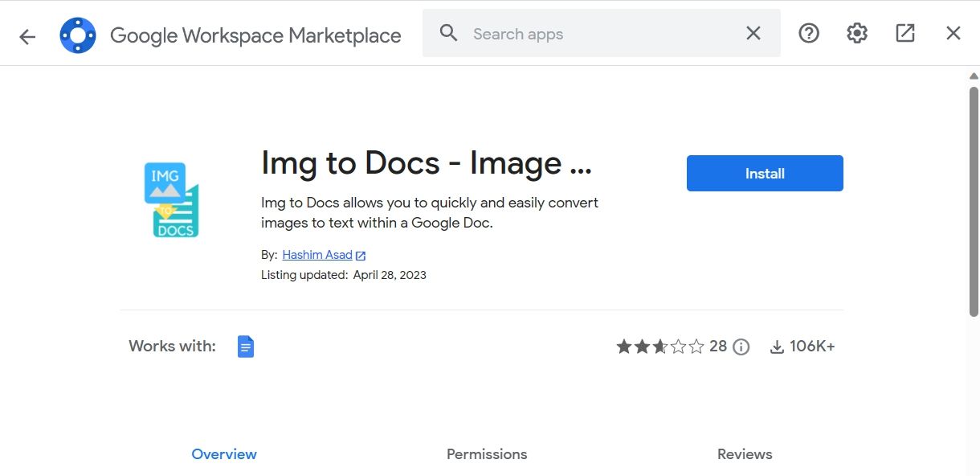Select the Overview tab
980x476 pixels.
coord(224,454)
